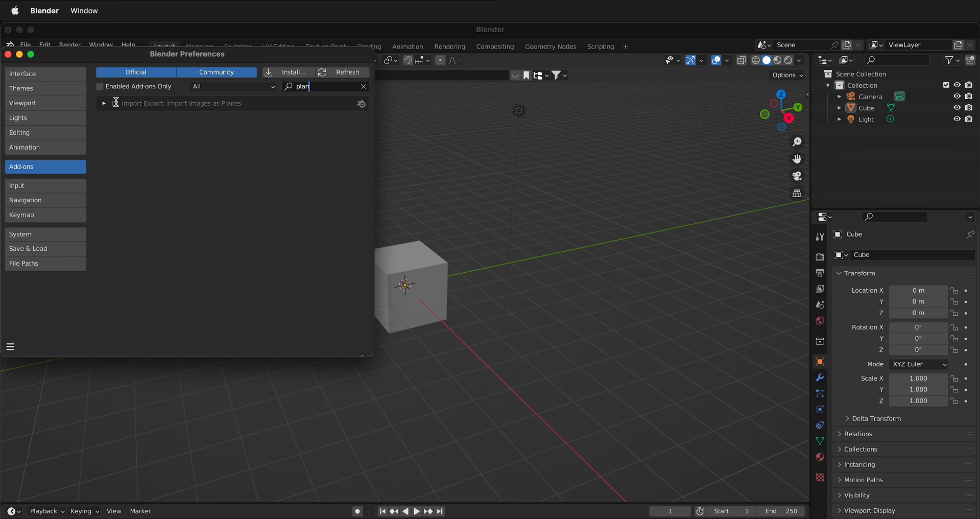This screenshot has width=980, height=519.
Task: Open the Output properties printer tab
Action: (x=820, y=273)
